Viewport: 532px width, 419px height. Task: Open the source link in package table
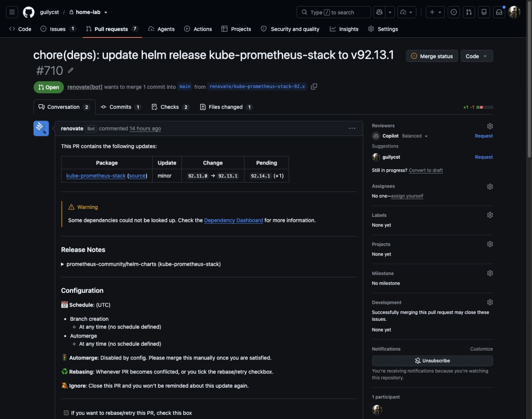tap(137, 176)
